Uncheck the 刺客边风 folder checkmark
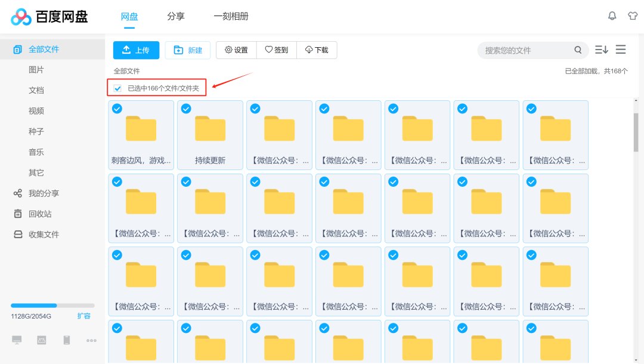The height and width of the screenshot is (364, 644). point(117,109)
